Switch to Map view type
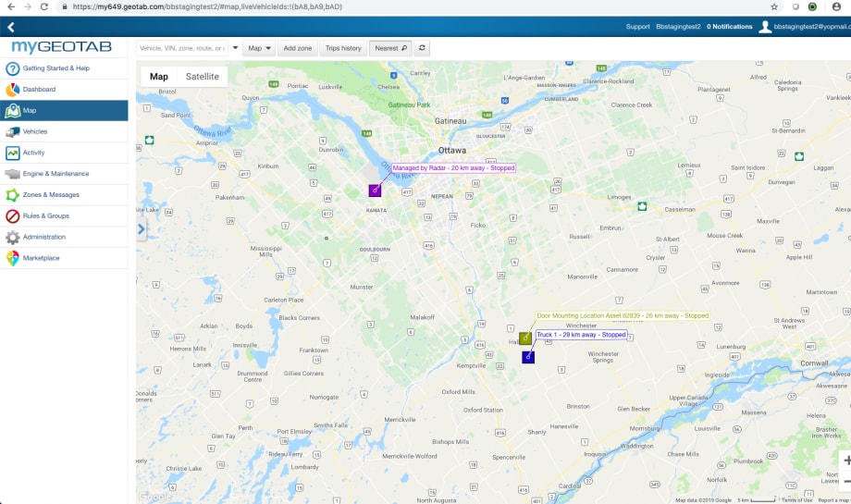This screenshot has width=851, height=504. click(x=159, y=77)
